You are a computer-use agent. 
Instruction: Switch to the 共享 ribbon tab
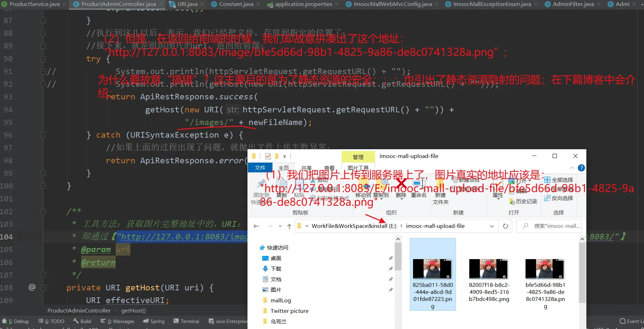[307, 168]
